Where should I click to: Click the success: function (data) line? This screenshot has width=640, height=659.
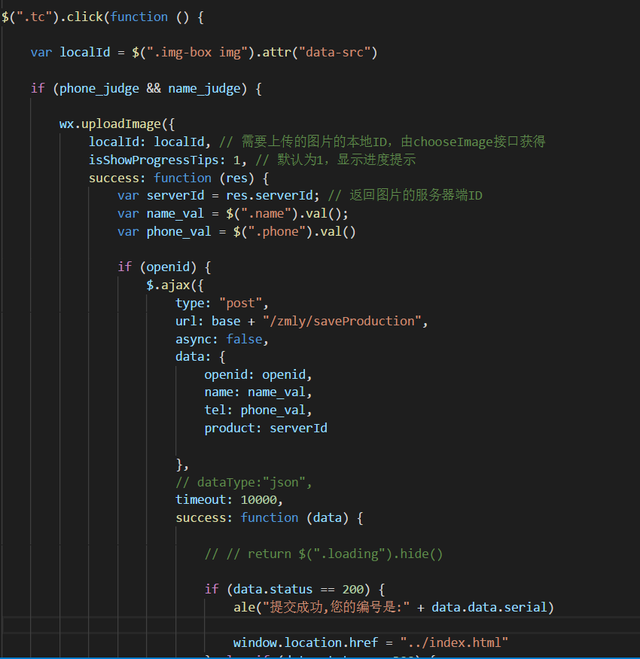click(269, 518)
